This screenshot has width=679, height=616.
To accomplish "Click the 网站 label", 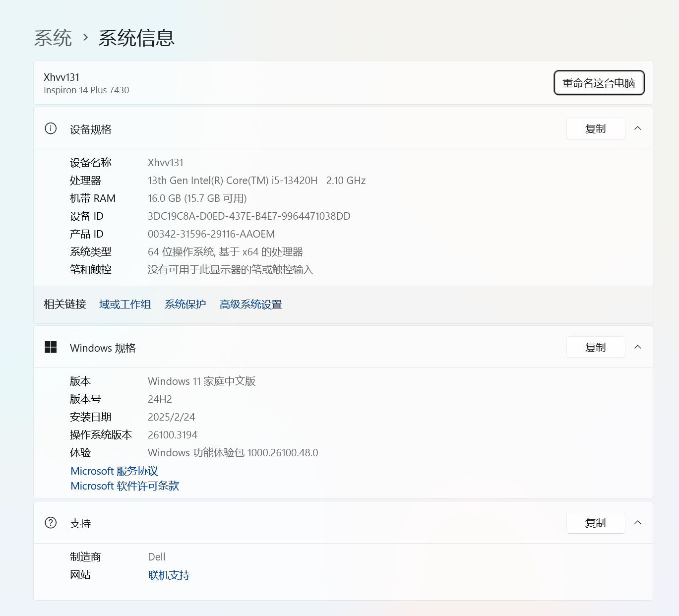I will click(80, 575).
